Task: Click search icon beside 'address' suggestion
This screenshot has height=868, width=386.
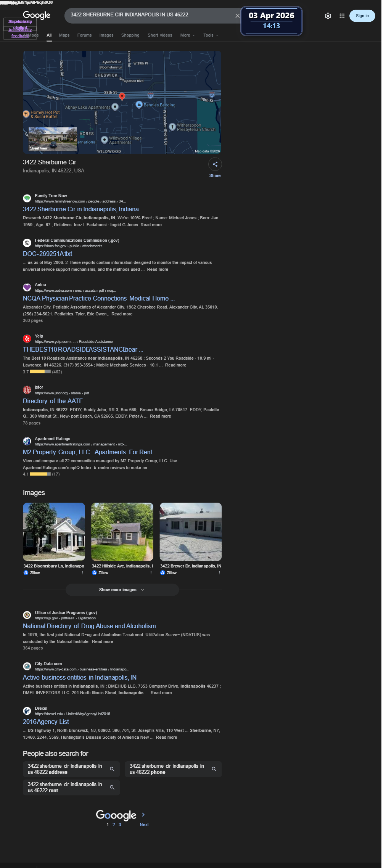Action: point(112,769)
